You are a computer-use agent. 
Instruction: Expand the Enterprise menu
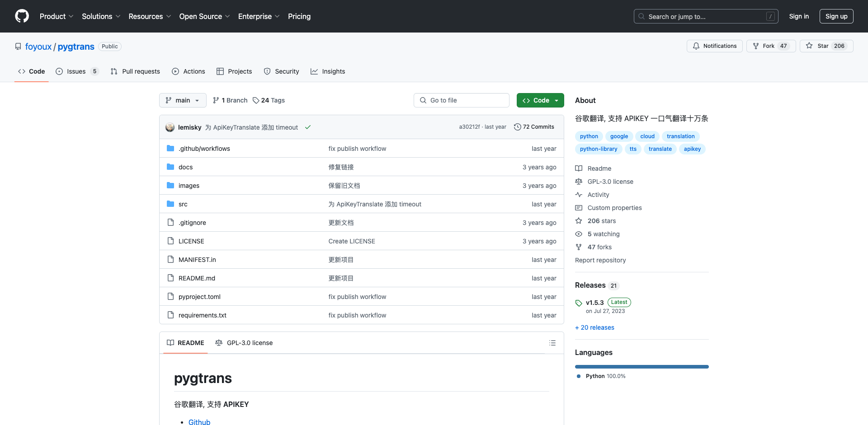coord(259,16)
